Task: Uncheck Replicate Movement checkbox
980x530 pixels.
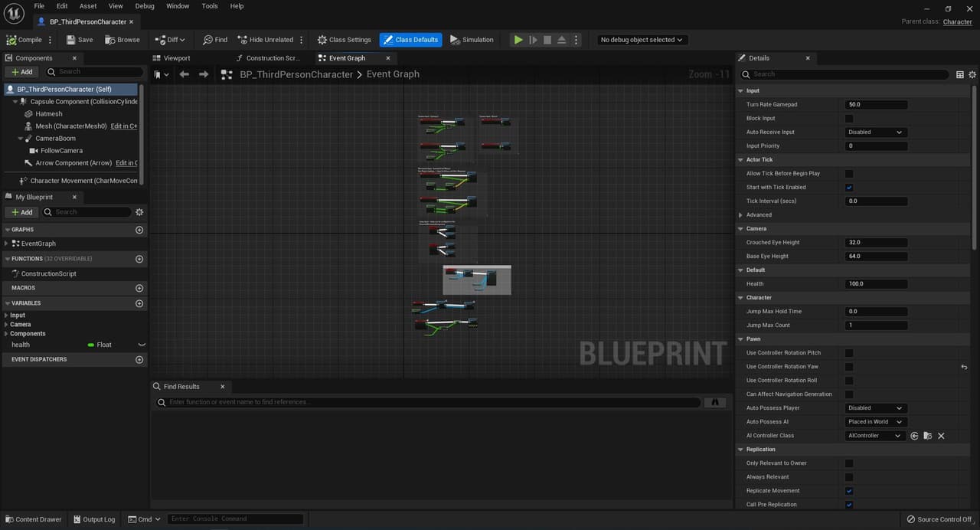Action: [849, 491]
